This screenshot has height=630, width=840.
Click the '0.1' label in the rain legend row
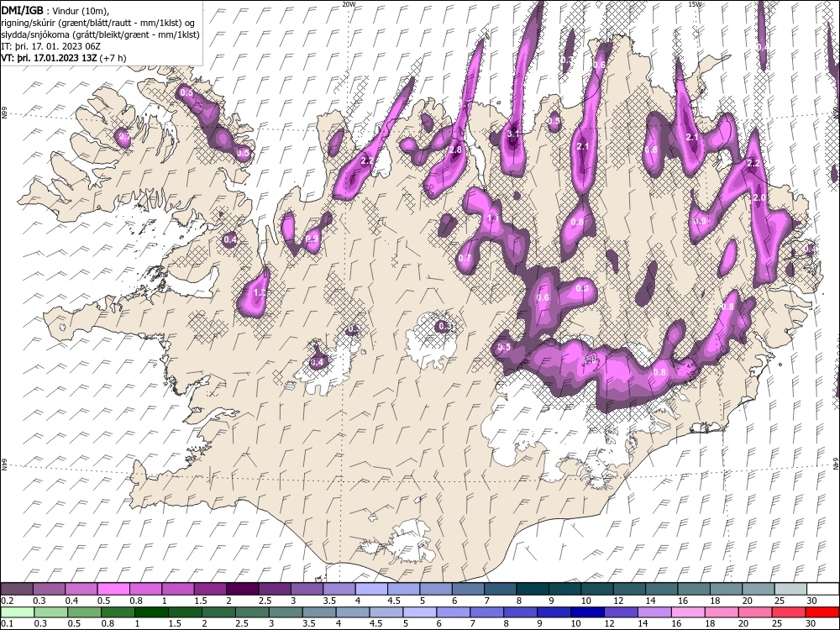(x=8, y=624)
